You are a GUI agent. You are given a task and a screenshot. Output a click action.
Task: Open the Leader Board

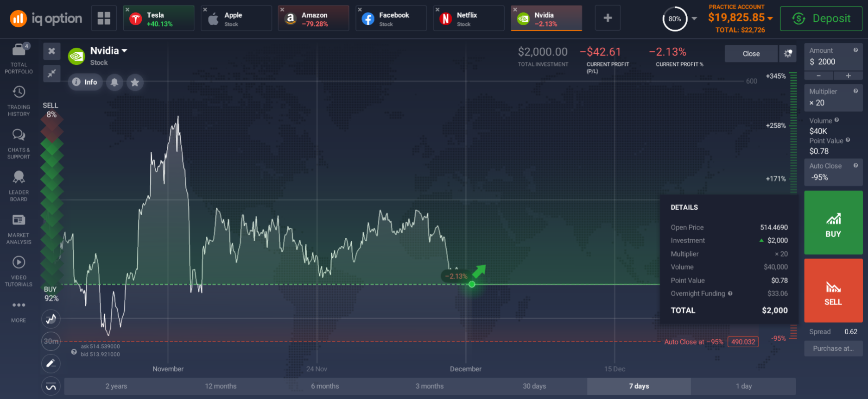tap(19, 186)
